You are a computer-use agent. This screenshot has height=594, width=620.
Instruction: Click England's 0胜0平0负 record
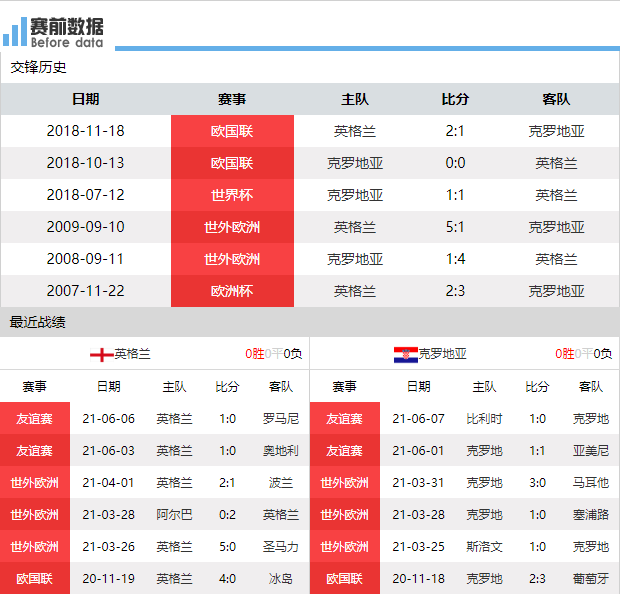(x=274, y=354)
